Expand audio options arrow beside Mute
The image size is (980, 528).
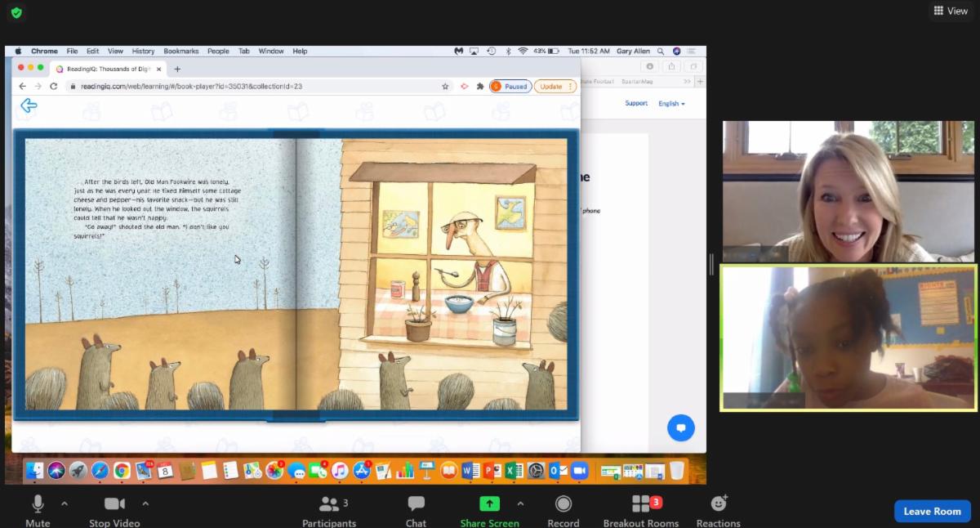[65, 503]
